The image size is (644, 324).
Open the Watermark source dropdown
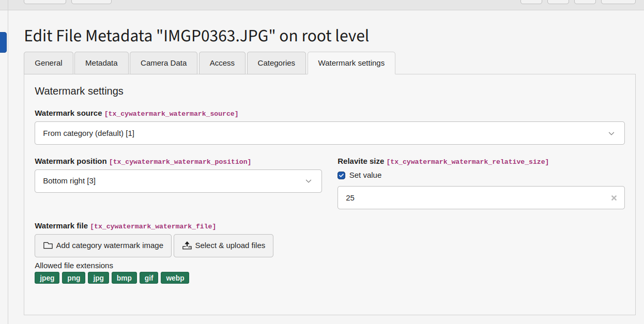[329, 133]
